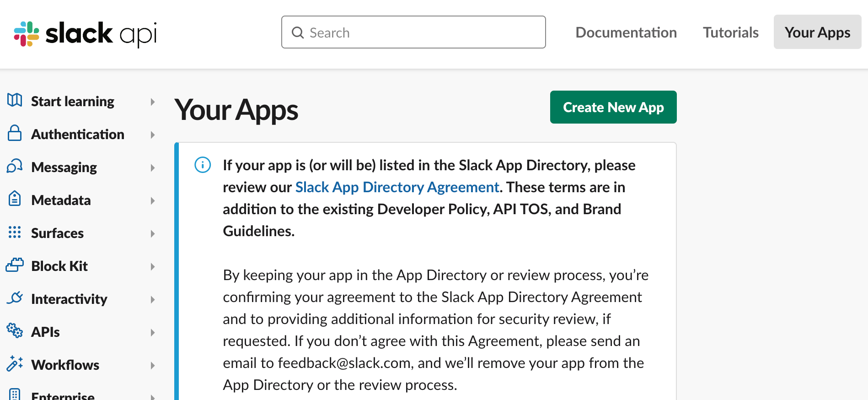Expand the Messaging section arrow
This screenshot has width=868, height=400.
[x=153, y=168]
